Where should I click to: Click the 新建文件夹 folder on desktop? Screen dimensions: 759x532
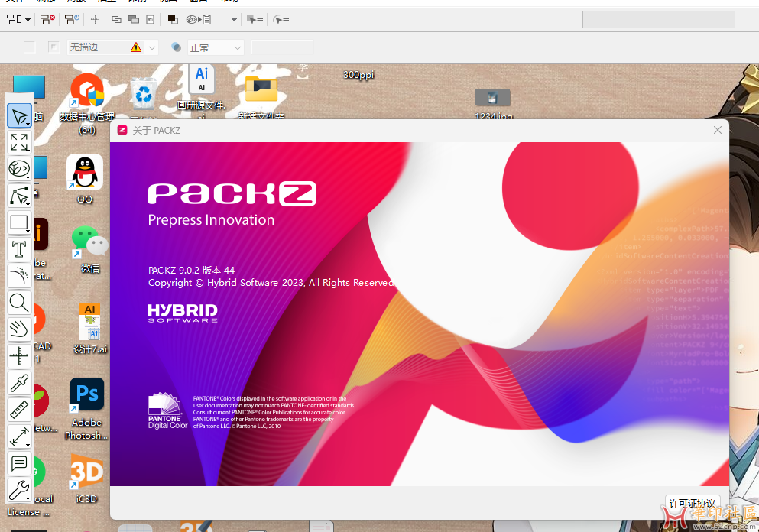click(261, 97)
